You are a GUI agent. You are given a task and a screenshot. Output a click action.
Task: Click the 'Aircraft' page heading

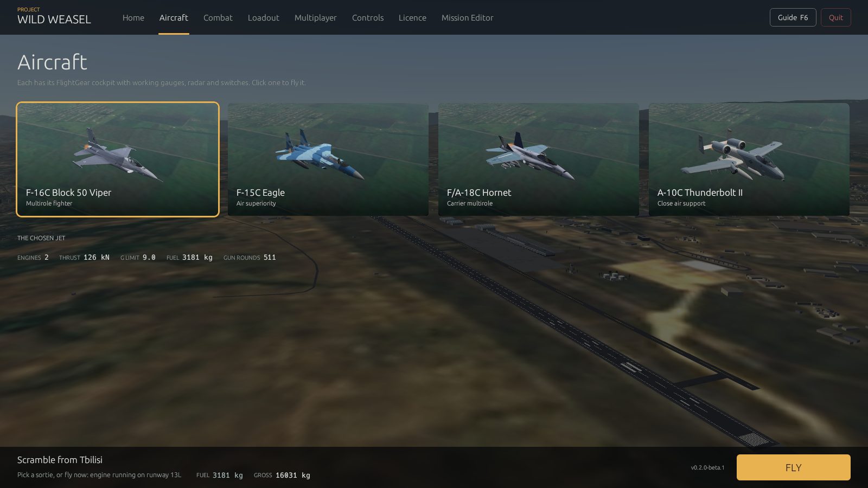click(52, 62)
